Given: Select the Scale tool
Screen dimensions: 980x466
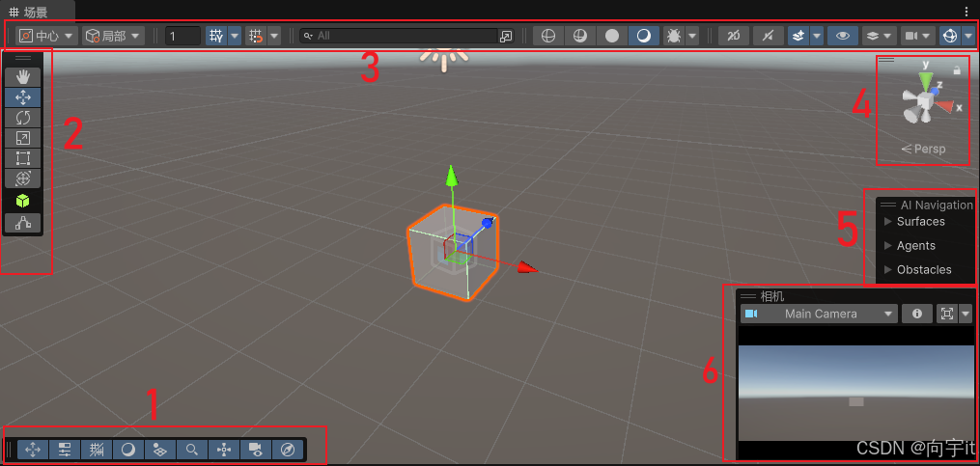Looking at the screenshot, I should point(22,138).
